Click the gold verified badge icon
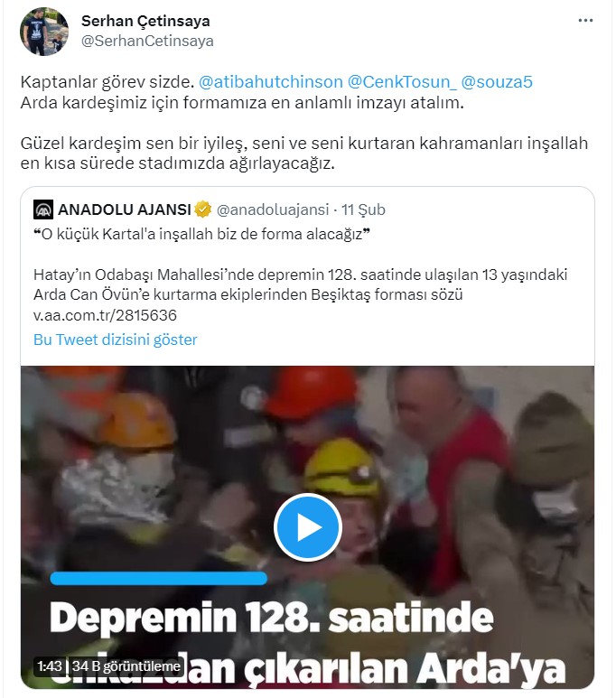Image resolution: width=616 pixels, height=698 pixels. [203, 209]
